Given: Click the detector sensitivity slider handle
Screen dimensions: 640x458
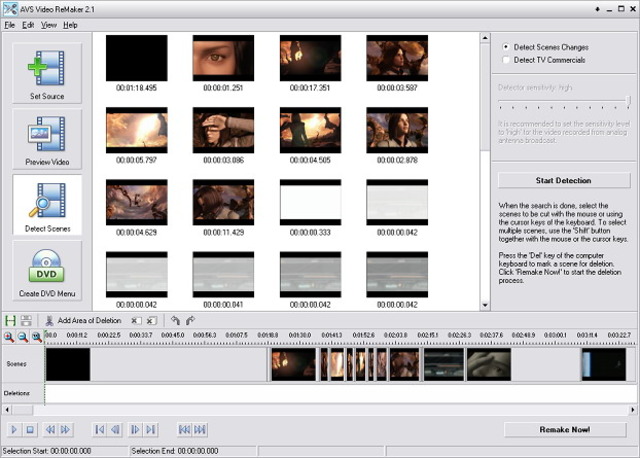Looking at the screenshot, I should (629, 100).
